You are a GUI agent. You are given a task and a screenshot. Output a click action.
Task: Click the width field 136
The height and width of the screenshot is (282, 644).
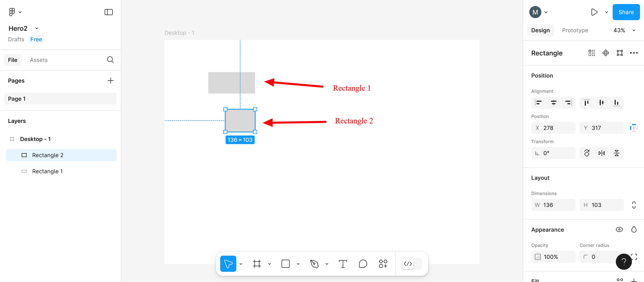553,205
